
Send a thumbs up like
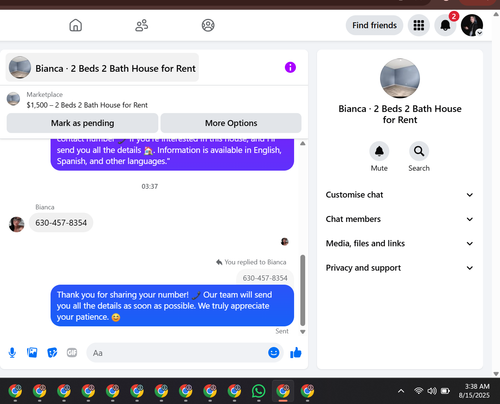(296, 353)
